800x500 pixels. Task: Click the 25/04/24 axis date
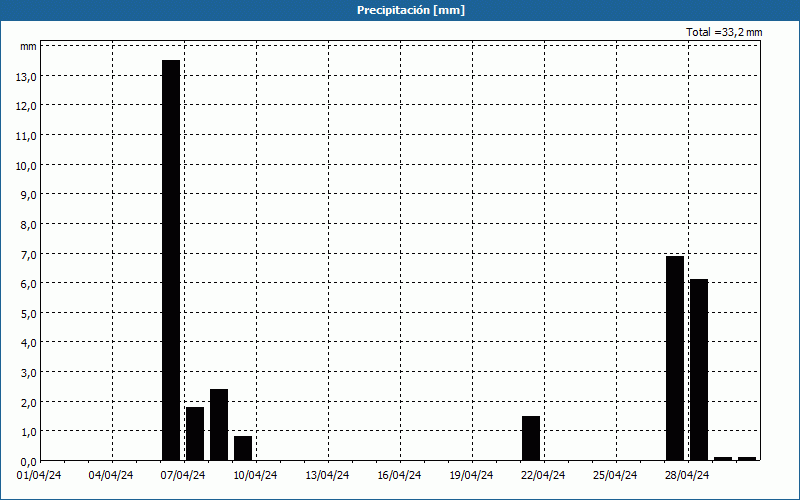[x=615, y=475]
